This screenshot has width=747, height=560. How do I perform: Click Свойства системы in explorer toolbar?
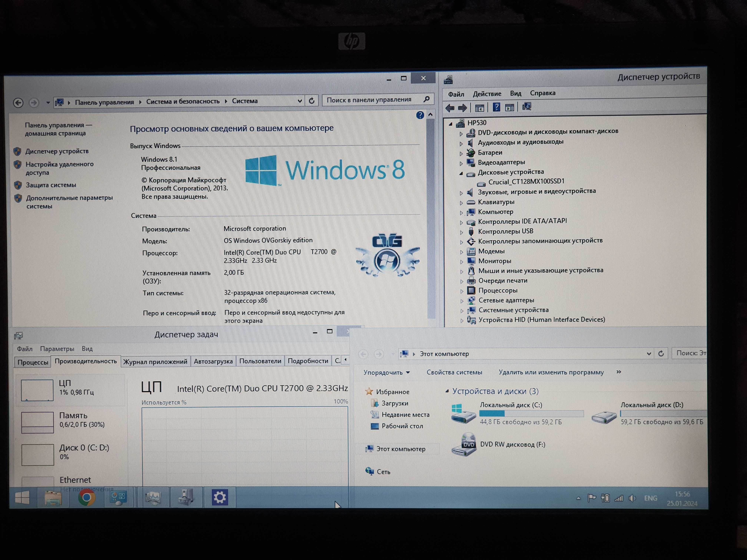tap(454, 372)
